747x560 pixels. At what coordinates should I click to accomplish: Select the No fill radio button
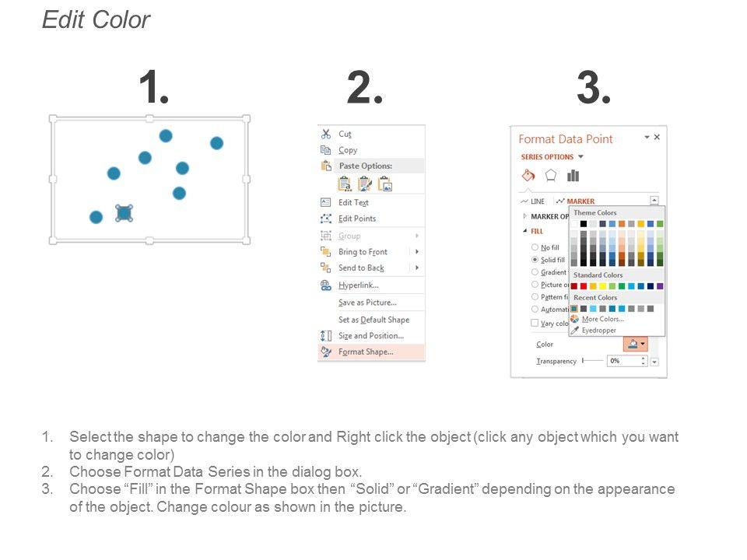point(535,247)
